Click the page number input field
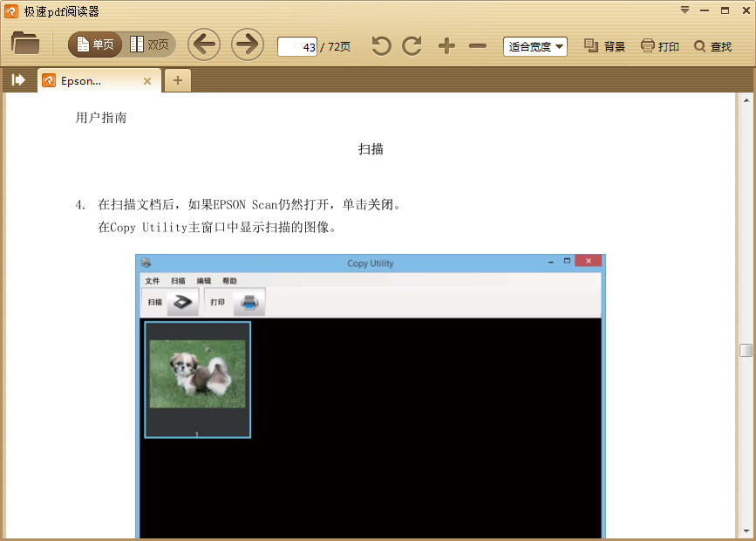The width and height of the screenshot is (756, 541). tap(297, 47)
